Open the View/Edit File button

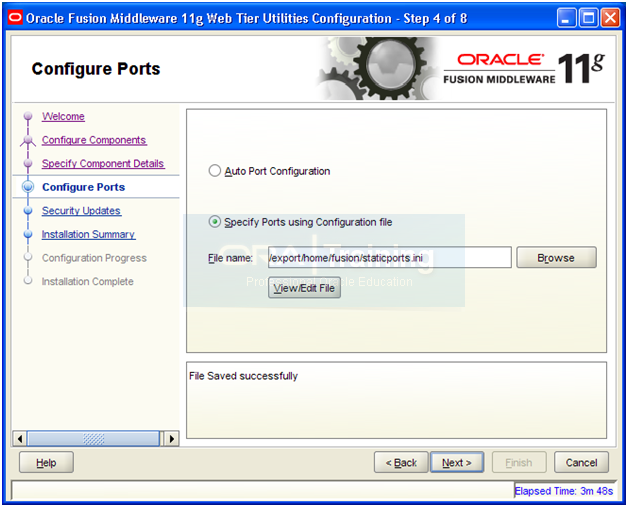pyautogui.click(x=304, y=288)
